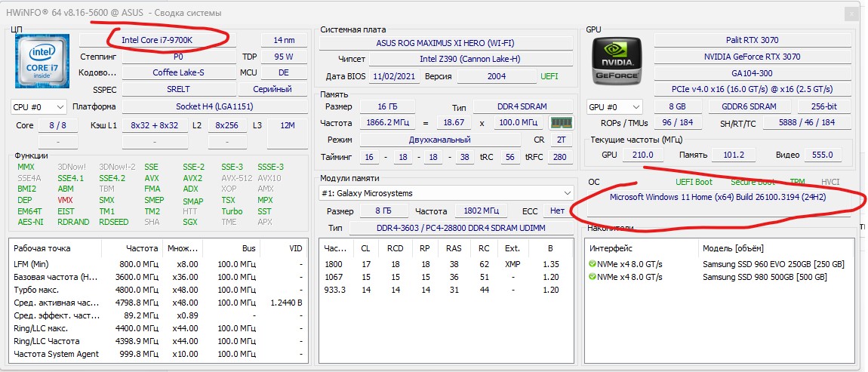Click green check icon for Samsung SSD 980
This screenshot has height=372, width=868.
pos(593,277)
